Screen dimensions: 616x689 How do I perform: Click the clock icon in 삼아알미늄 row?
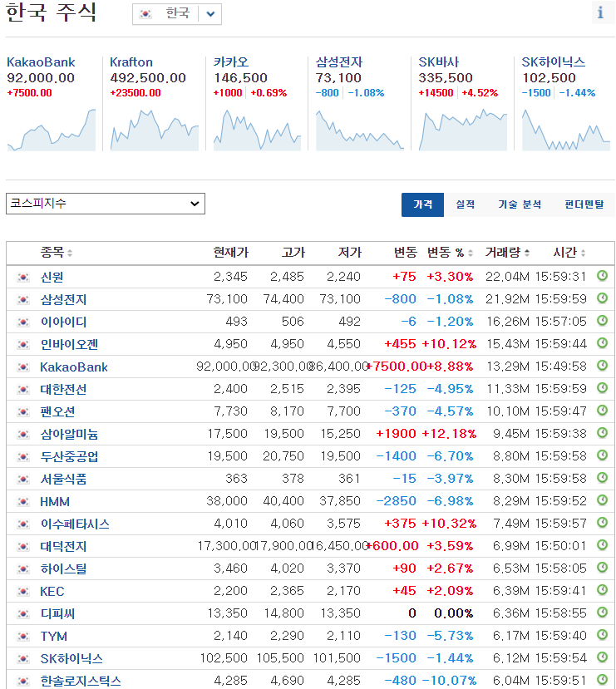pyautogui.click(x=602, y=433)
